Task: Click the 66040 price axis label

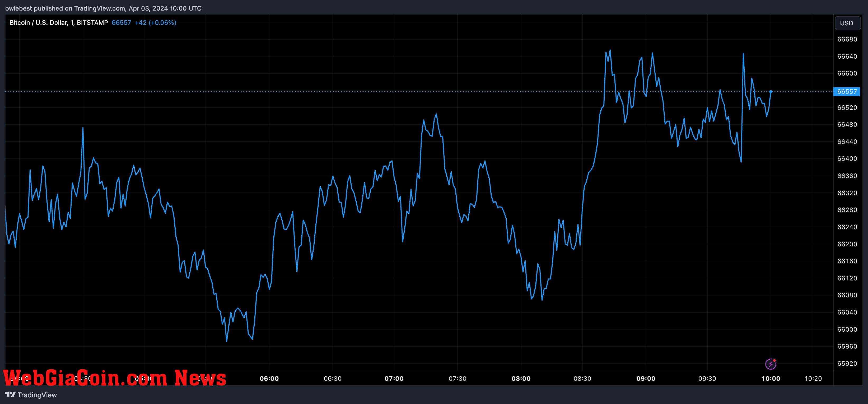Action: 847,312
